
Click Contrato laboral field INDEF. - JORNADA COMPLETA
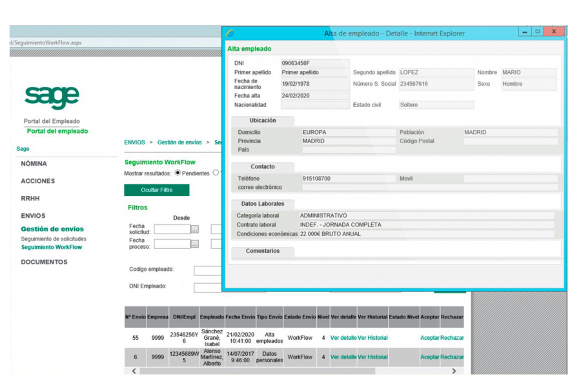point(427,225)
